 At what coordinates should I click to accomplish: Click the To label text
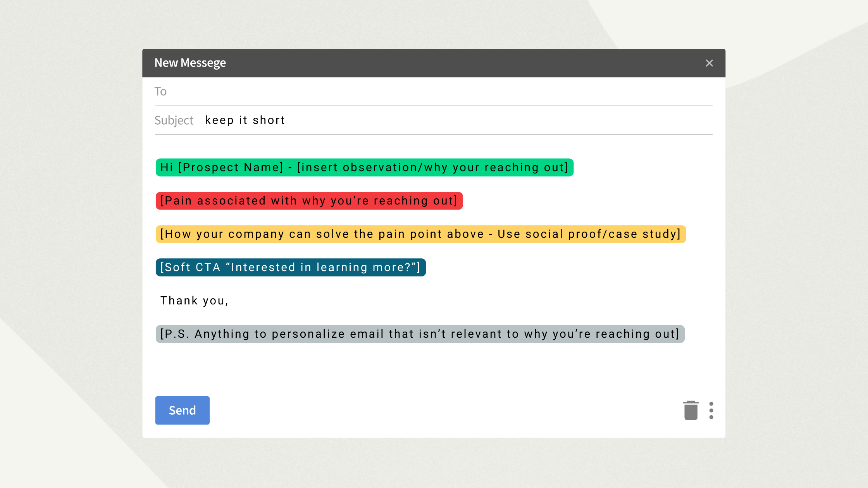coord(160,91)
